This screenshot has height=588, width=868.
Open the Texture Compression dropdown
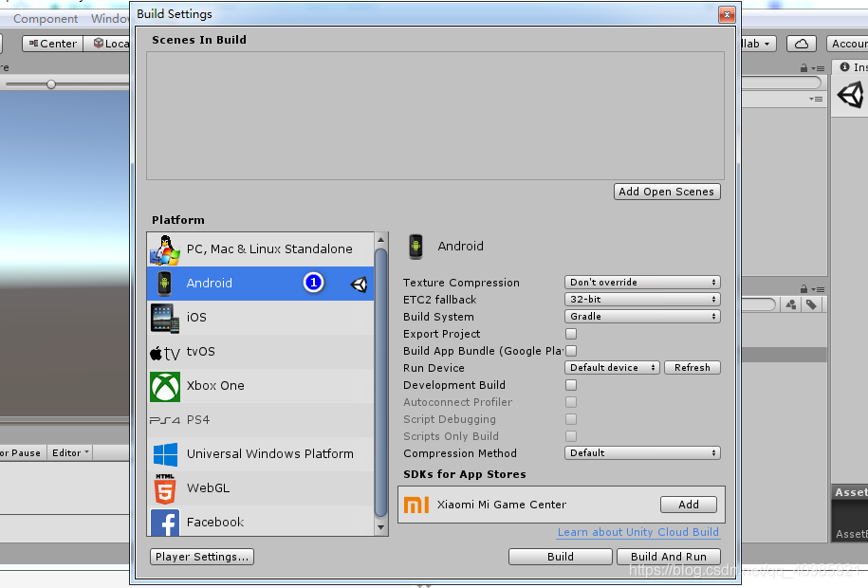point(642,283)
